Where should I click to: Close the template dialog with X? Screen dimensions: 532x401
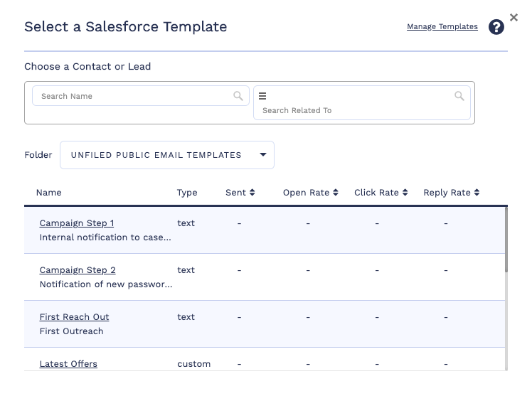(514, 18)
